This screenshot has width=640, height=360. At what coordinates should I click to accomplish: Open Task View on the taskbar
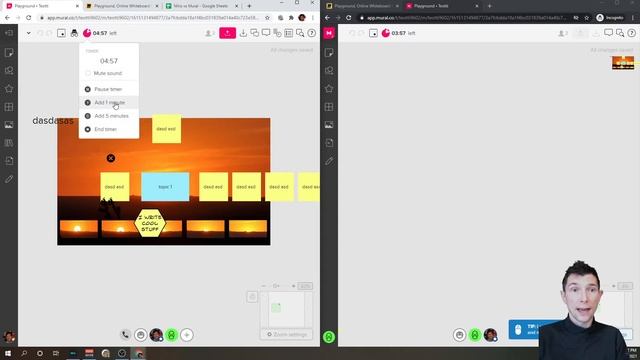pos(56,353)
